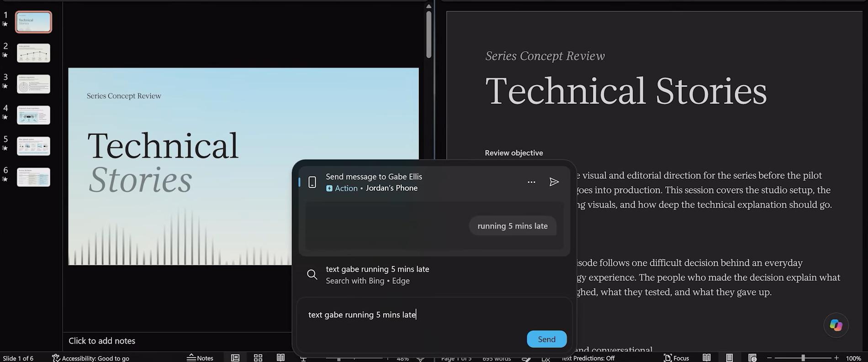Click 'Series Concept Review' italic heading in Word
Screen dimensions: 868x362
point(545,56)
